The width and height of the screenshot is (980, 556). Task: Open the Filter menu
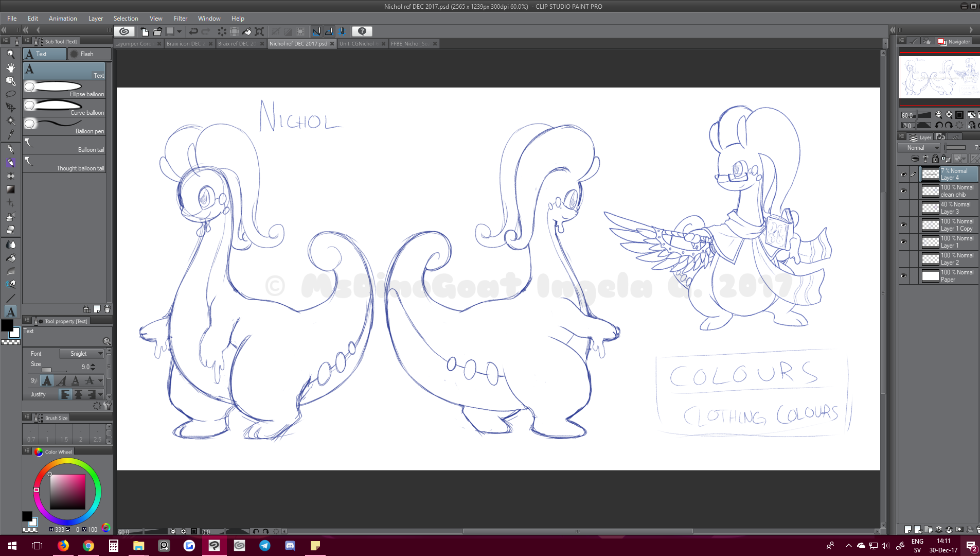point(181,18)
